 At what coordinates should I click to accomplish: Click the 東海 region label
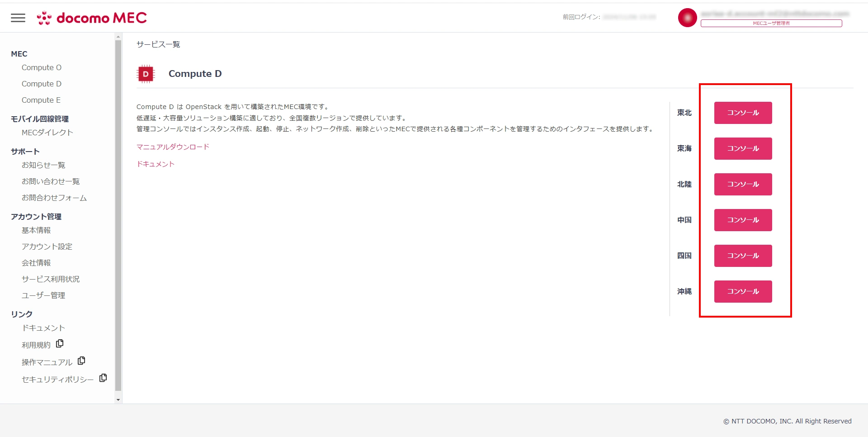pos(684,148)
